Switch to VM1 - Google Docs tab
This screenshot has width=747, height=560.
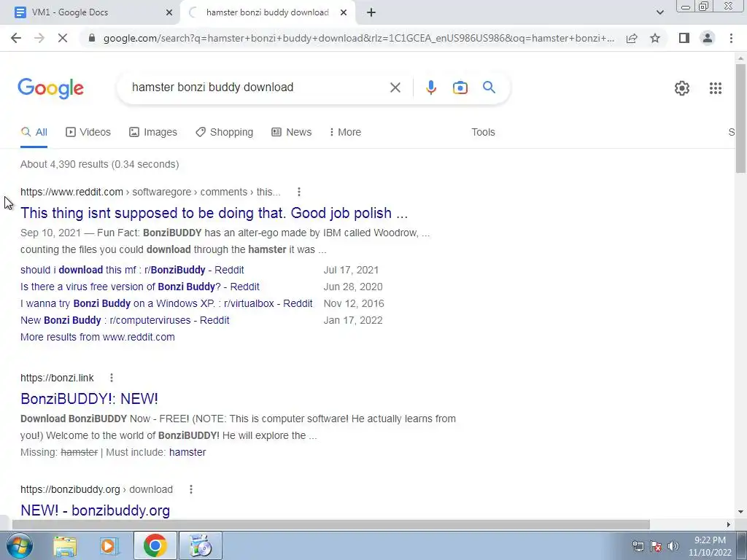[90, 12]
